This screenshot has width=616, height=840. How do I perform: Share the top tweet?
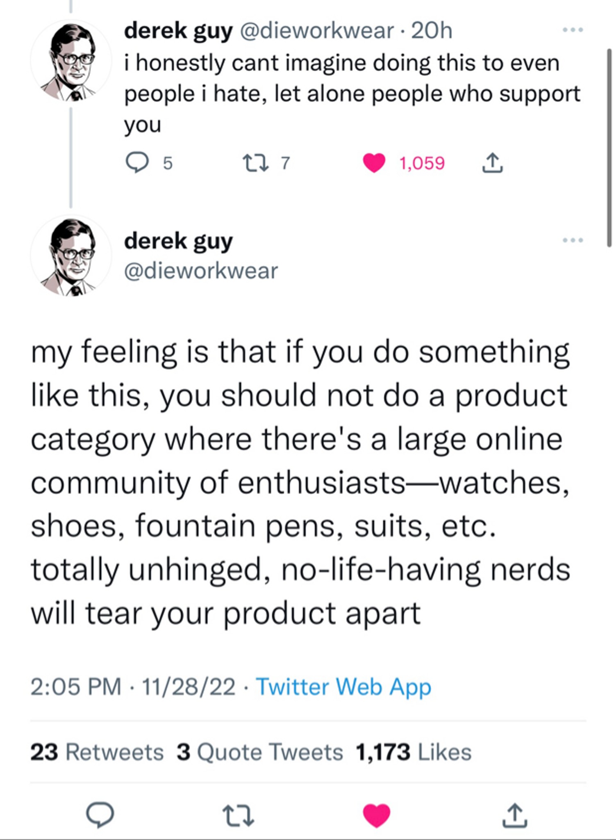[x=492, y=163]
